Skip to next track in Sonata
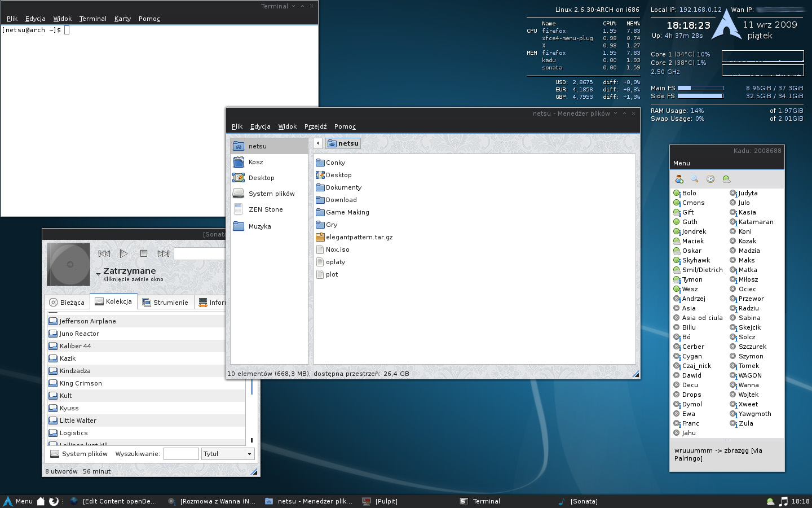This screenshot has width=812, height=508. tap(164, 253)
